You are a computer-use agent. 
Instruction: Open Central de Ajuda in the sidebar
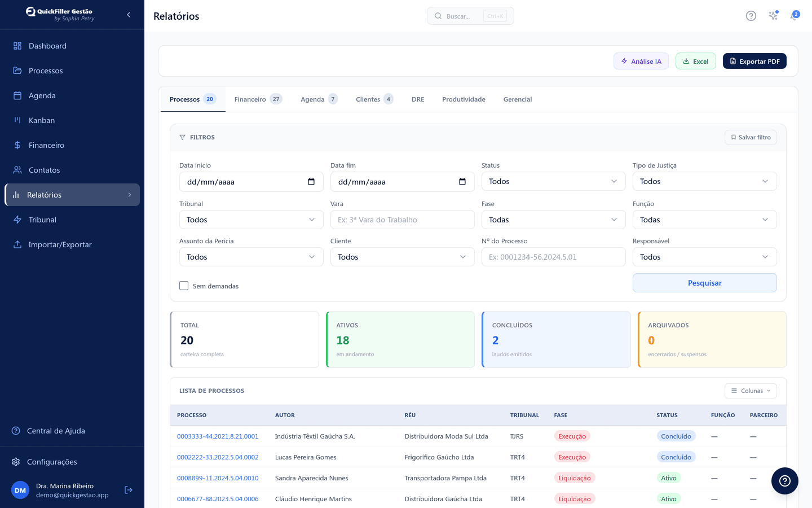(72, 431)
